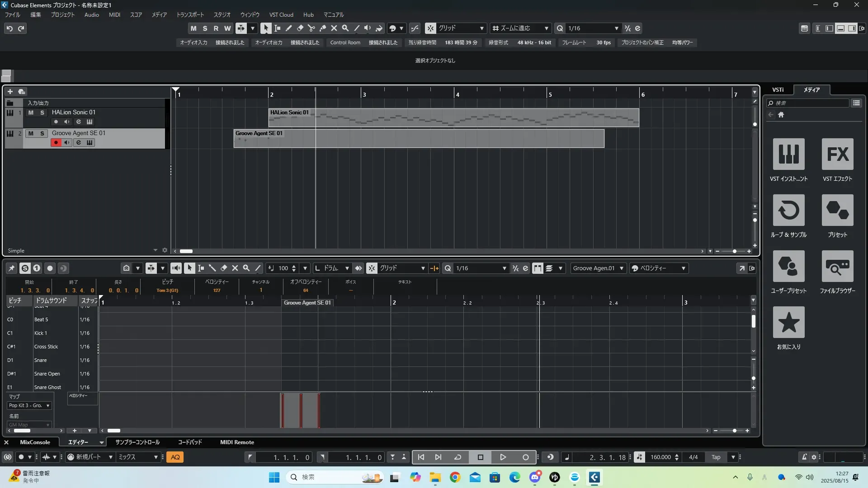The image size is (868, 488).
Task: Click the Add Track plus icon
Action: (x=10, y=91)
